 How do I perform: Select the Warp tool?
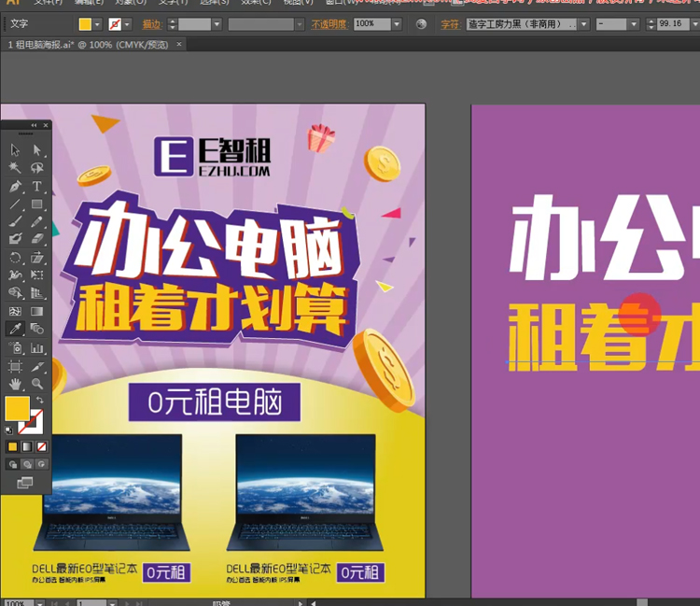(x=15, y=275)
